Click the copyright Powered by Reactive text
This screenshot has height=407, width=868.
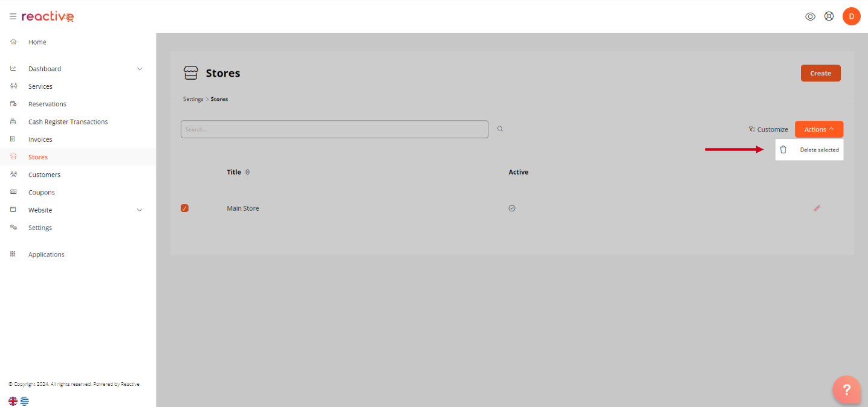coord(74,384)
